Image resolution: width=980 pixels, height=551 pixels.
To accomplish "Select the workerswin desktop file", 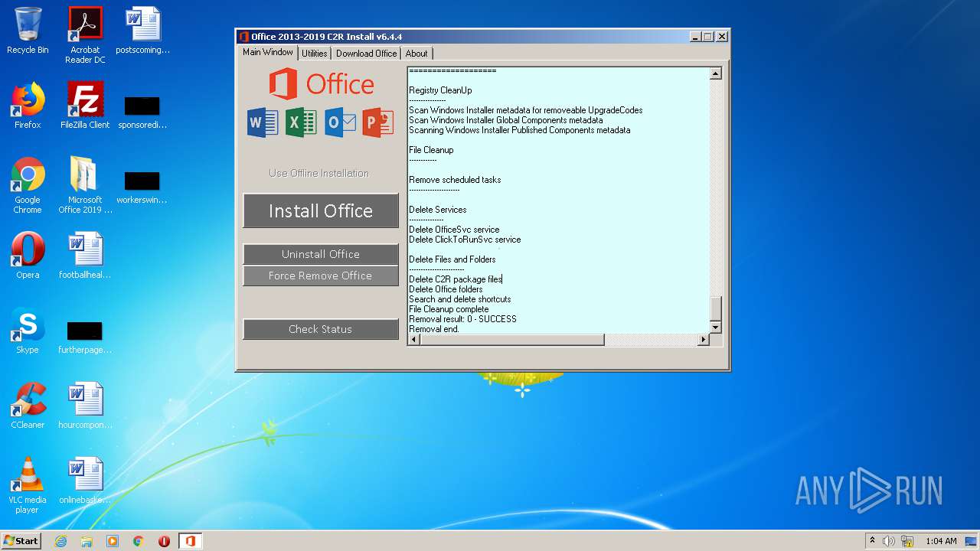I will click(142, 187).
